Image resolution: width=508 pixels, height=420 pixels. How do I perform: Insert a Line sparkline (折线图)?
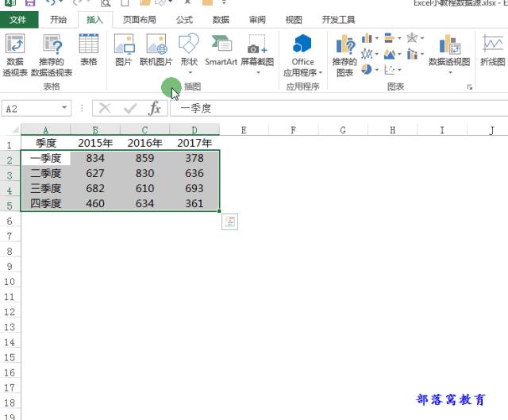click(493, 49)
